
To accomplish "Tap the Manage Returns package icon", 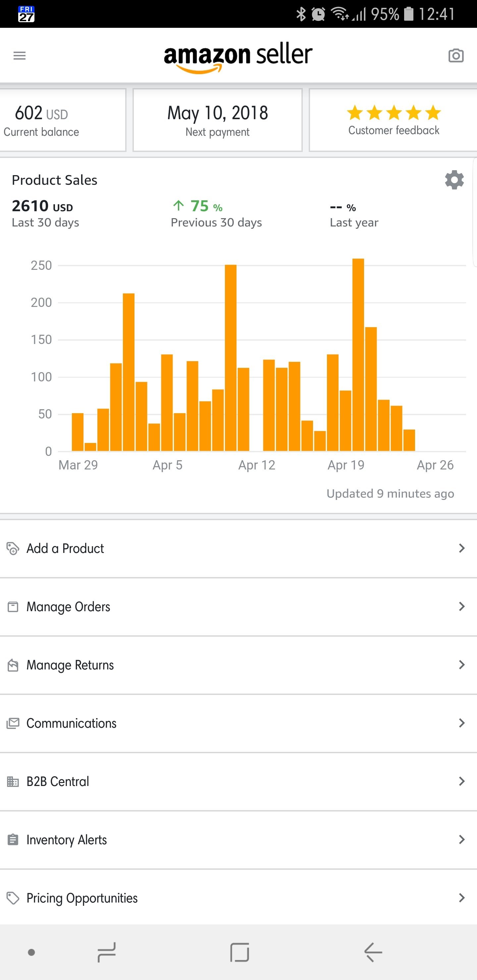I will click(x=13, y=665).
